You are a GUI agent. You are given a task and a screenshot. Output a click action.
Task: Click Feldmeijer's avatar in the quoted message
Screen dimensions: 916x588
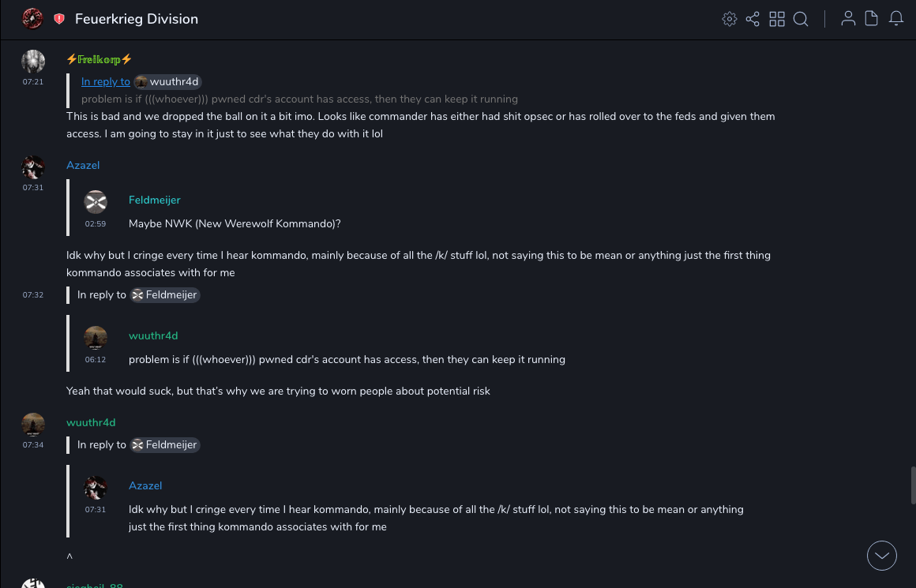[96, 202]
